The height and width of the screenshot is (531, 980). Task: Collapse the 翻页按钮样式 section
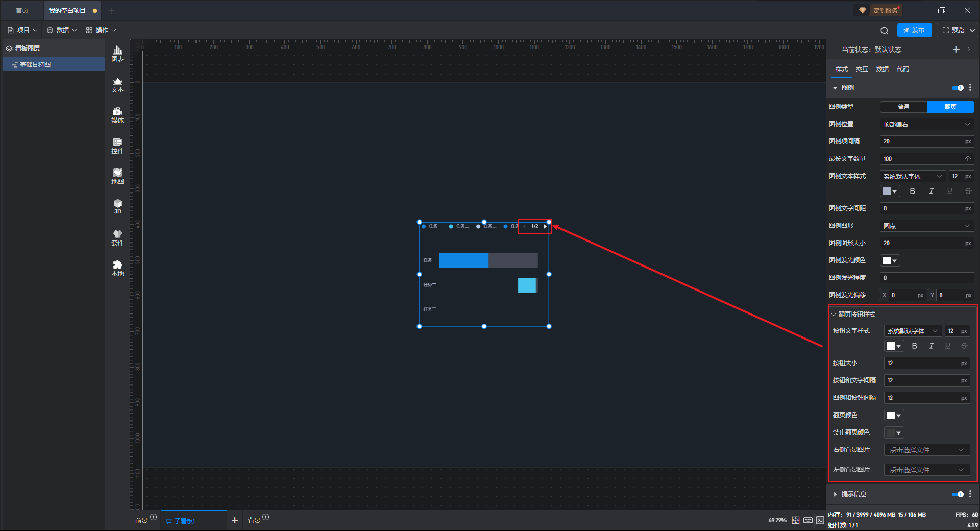(x=834, y=315)
